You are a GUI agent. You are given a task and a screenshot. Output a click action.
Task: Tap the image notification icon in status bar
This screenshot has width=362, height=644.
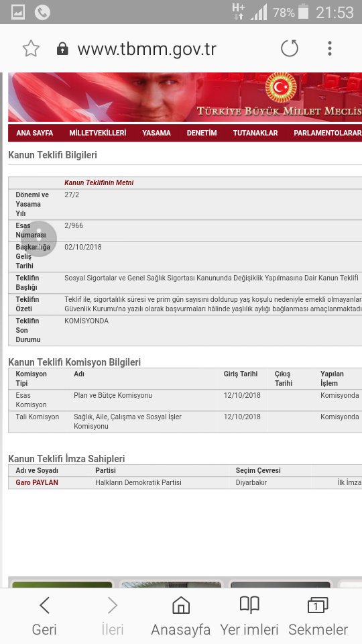[x=17, y=12]
